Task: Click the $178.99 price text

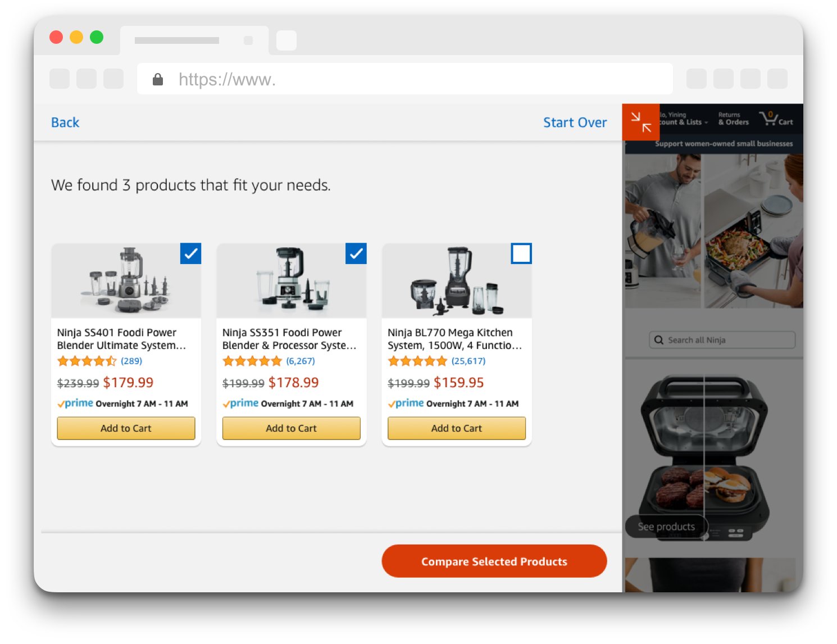Action: pos(293,383)
